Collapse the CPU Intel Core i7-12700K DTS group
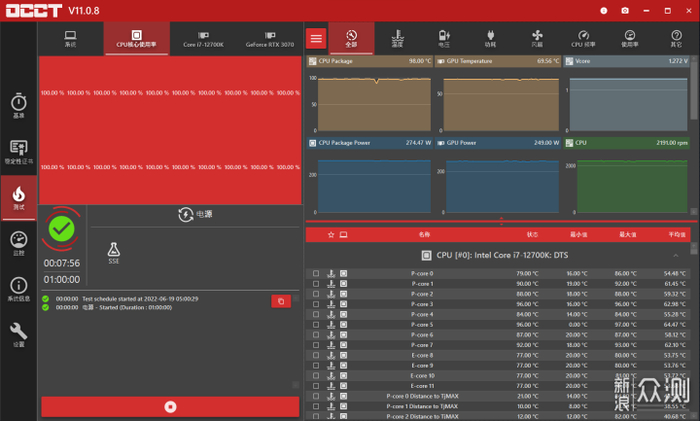Screen dimensions: 700x421 676,255
